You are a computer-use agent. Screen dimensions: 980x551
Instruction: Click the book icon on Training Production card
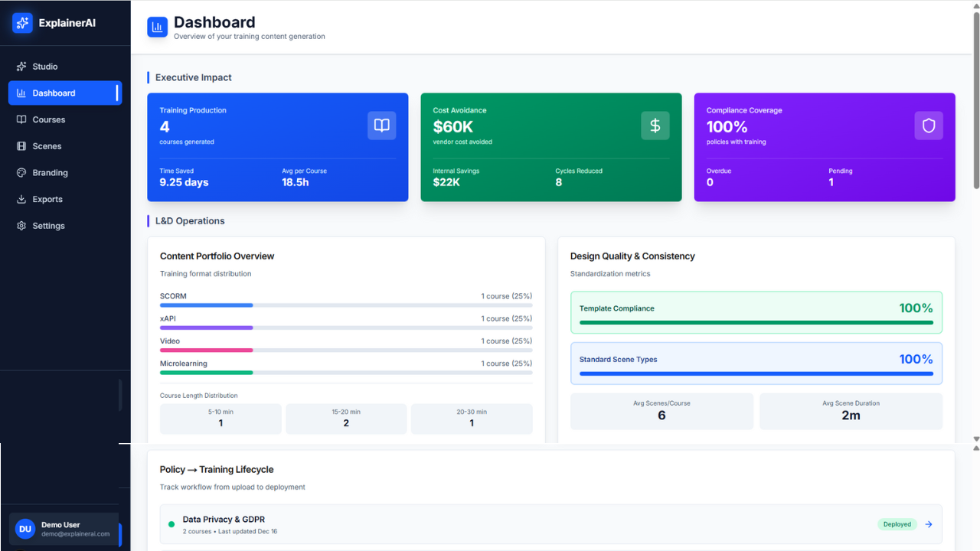(381, 126)
